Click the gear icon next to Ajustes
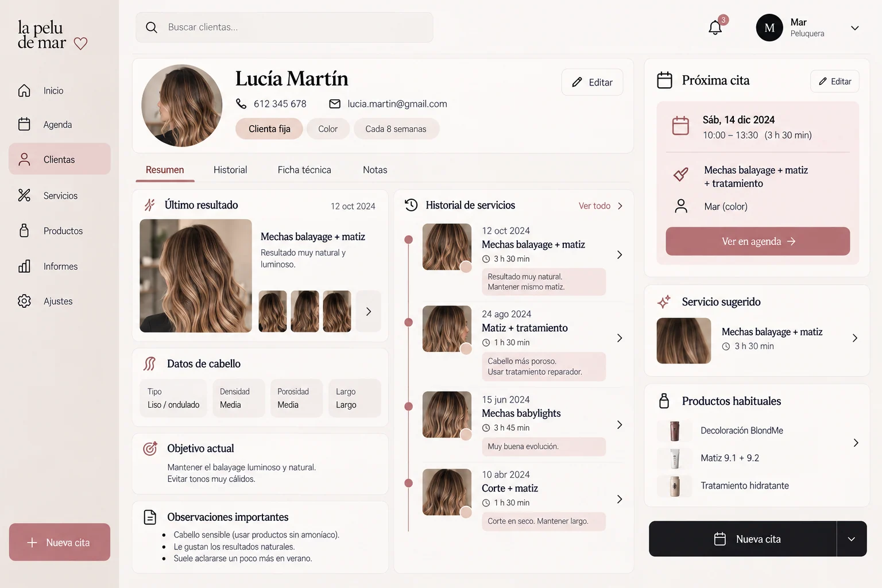 pos(24,301)
